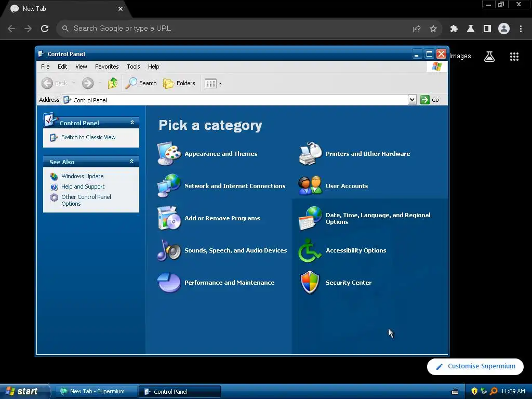This screenshot has width=532, height=399.
Task: Open Appearance and Themes palette icon
Action: coord(169,154)
